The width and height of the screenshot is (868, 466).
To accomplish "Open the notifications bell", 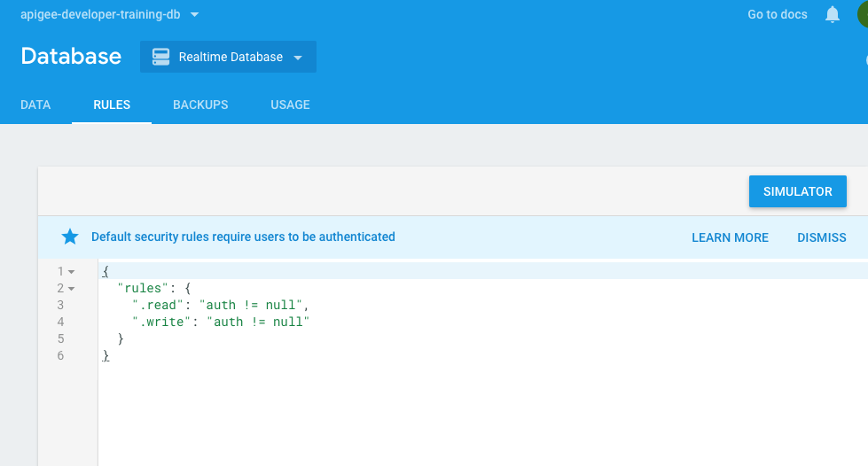I will coord(832,14).
